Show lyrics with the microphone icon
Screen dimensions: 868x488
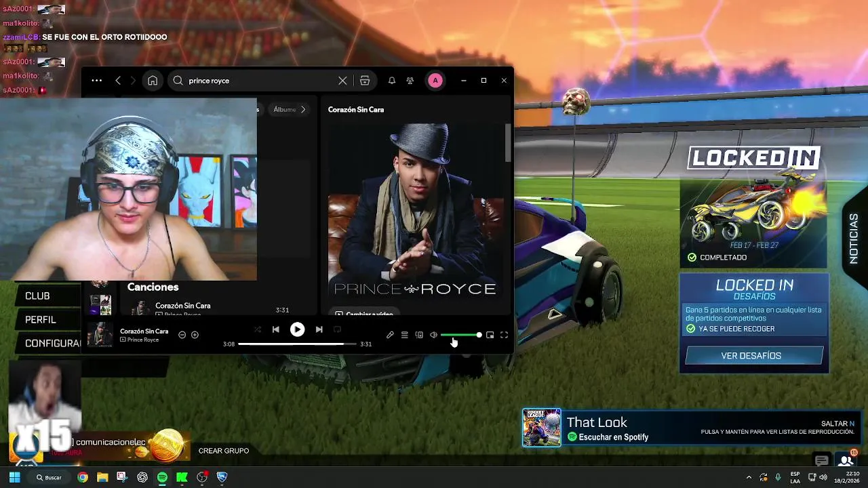[390, 335]
